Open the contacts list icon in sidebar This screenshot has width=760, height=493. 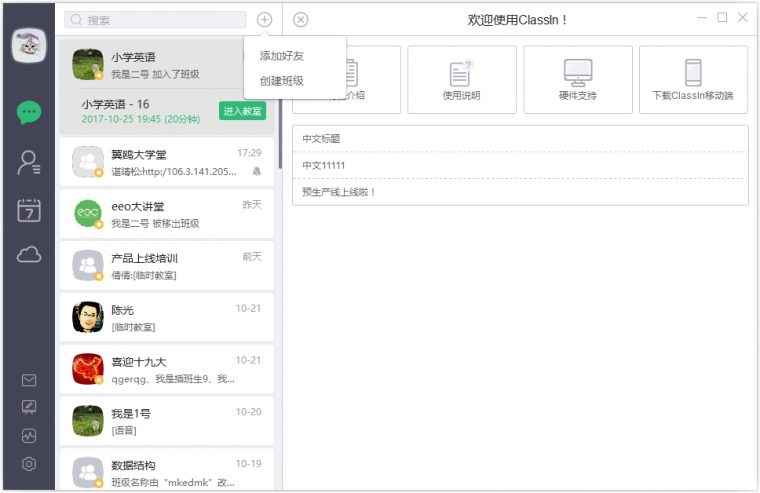click(x=29, y=162)
